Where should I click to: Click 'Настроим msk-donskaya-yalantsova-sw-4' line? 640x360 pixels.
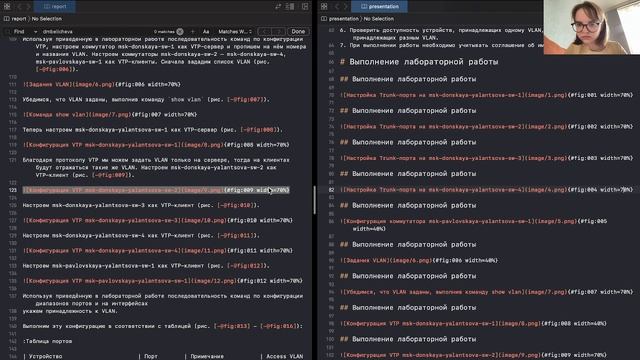(141, 236)
